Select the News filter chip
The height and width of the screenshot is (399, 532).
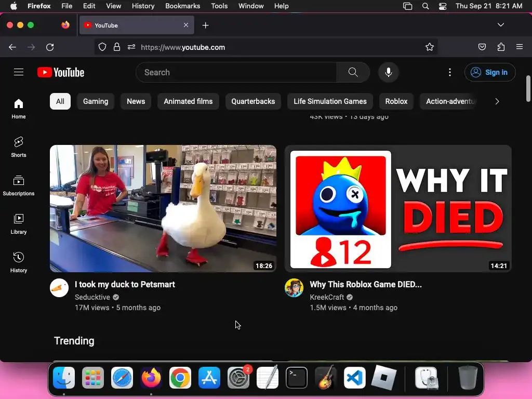coord(136,101)
